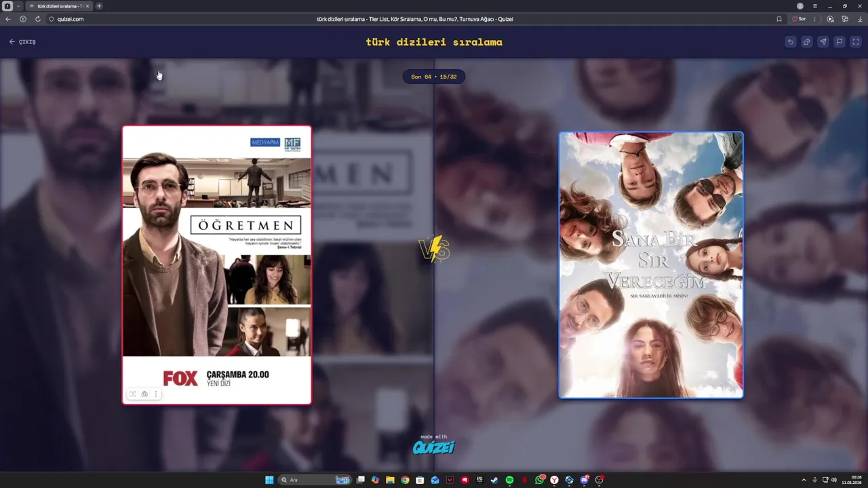Share the quiz with paper plane icon
Image resolution: width=868 pixels, height=488 pixels.
tap(823, 42)
